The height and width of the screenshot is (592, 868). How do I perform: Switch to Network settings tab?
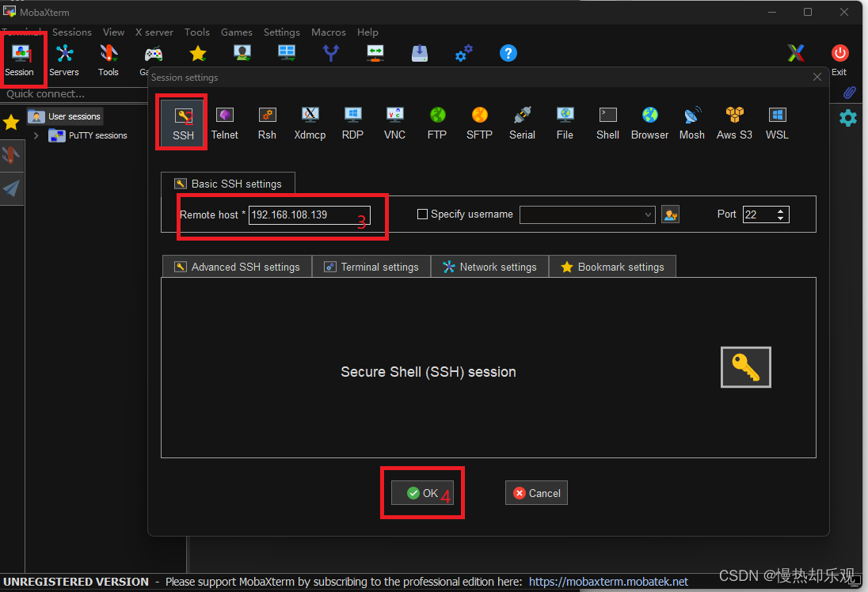coord(490,267)
